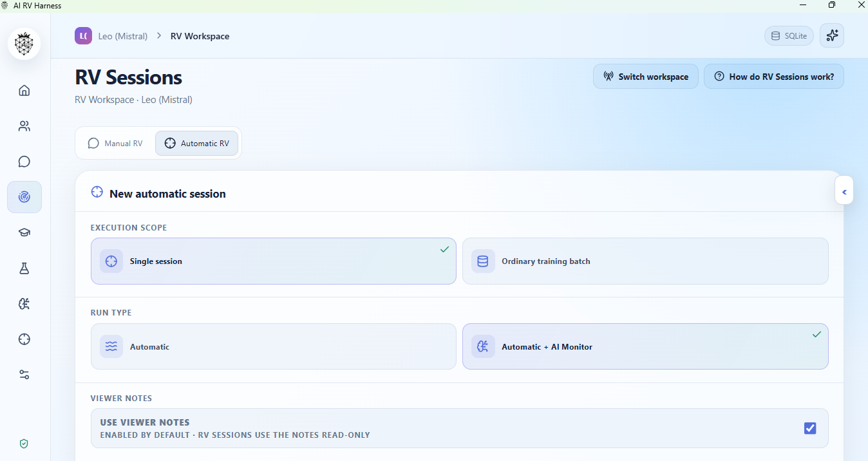Click the Switch workspace button

tap(646, 77)
